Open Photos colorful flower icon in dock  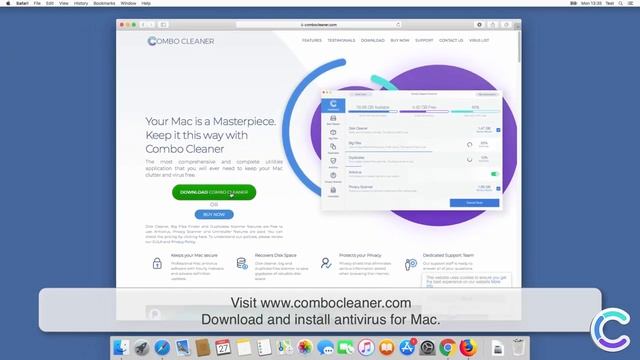coord(305,348)
